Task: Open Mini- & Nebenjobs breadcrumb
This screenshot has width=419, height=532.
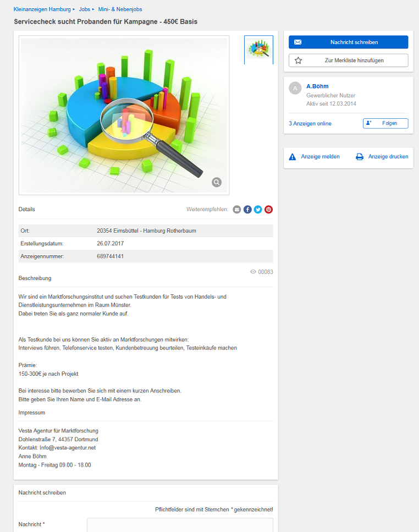Action: point(120,9)
